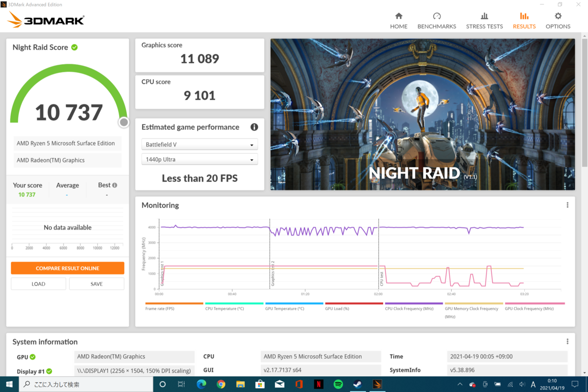The height and width of the screenshot is (392, 588).
Task: Open the System information options menu
Action: 567,342
